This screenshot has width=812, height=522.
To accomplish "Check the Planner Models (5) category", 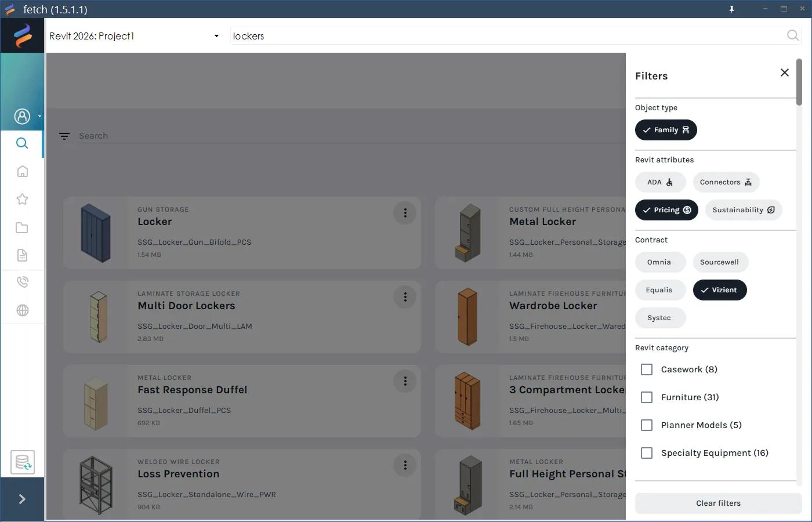I will coord(647,425).
